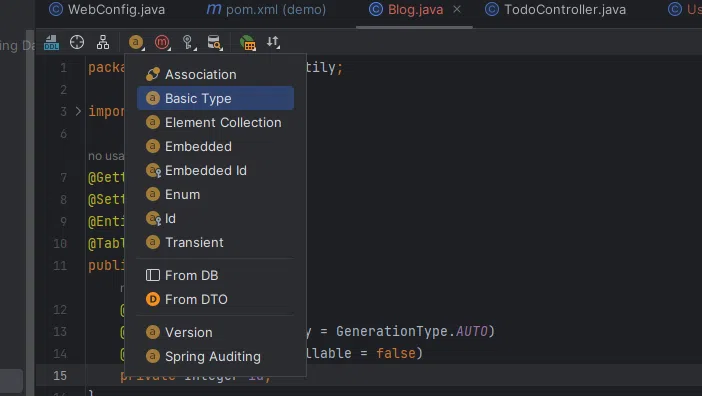Image resolution: width=702 pixels, height=396 pixels.
Task: Click the Spring Data repository table icon
Action: coord(247,43)
